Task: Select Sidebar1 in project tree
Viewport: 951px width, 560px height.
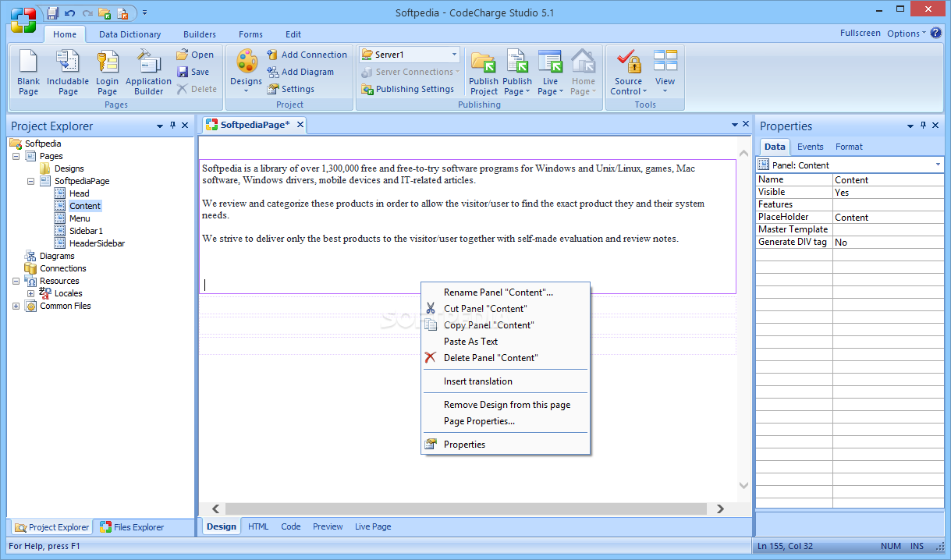Action: 86,231
